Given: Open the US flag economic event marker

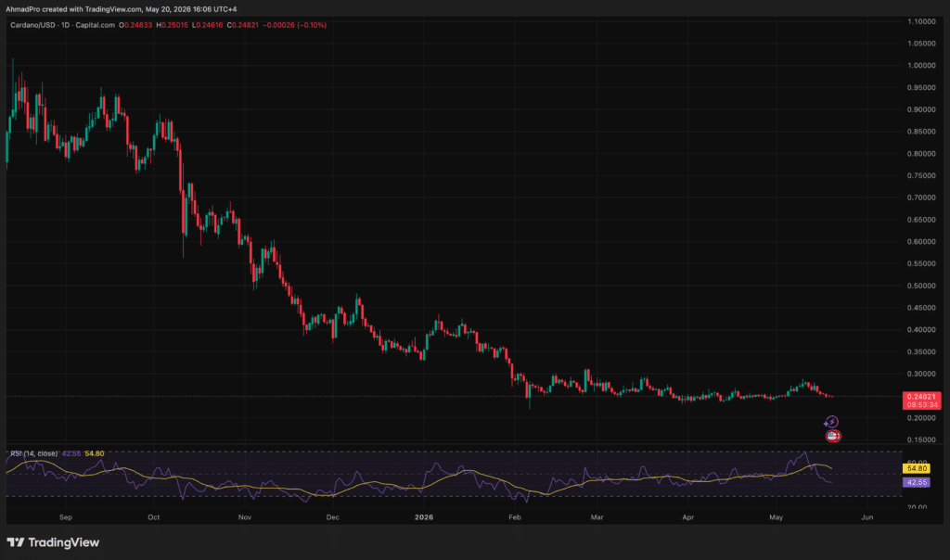Looking at the screenshot, I should [x=833, y=436].
